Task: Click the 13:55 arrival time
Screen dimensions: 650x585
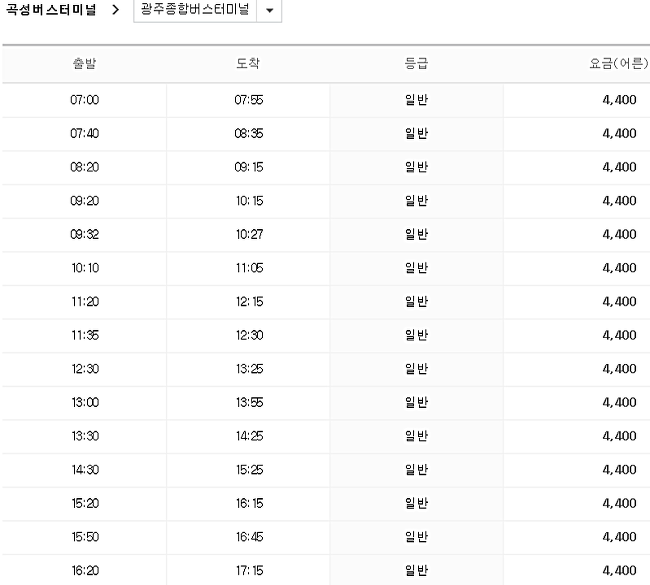Action: (250, 402)
